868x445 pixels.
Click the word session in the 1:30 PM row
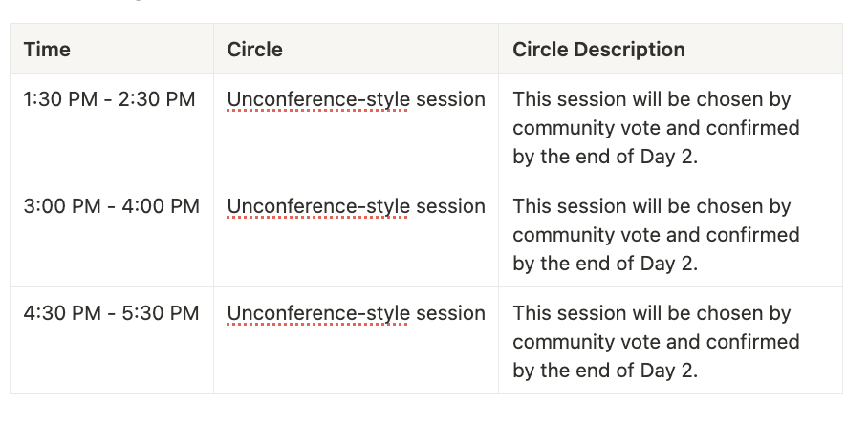pos(450,99)
